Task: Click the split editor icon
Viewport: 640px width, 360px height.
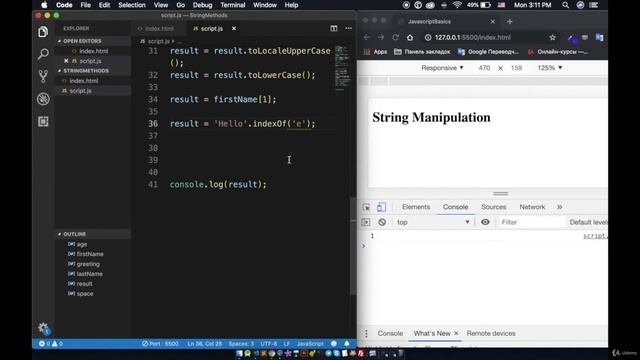Action: click(333, 28)
